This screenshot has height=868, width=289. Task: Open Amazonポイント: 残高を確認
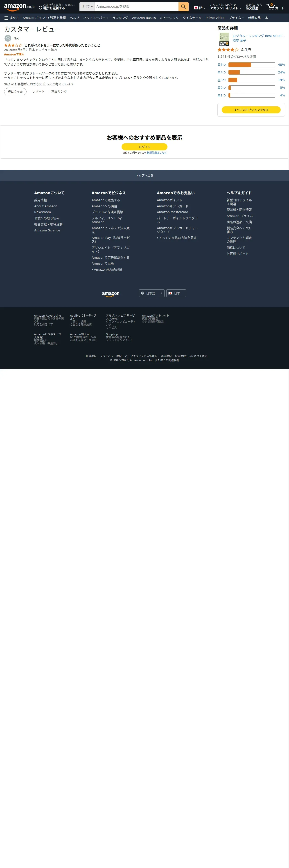tap(44, 18)
